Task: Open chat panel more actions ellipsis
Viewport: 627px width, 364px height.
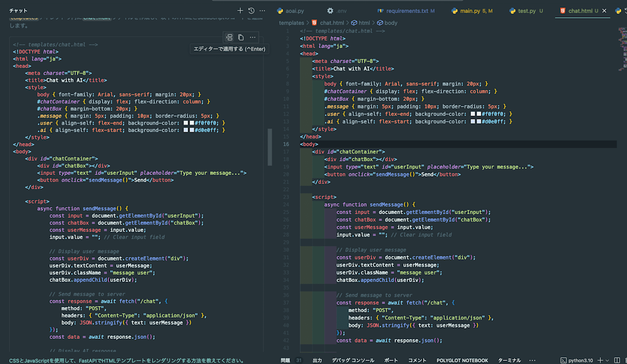Action: [x=262, y=10]
